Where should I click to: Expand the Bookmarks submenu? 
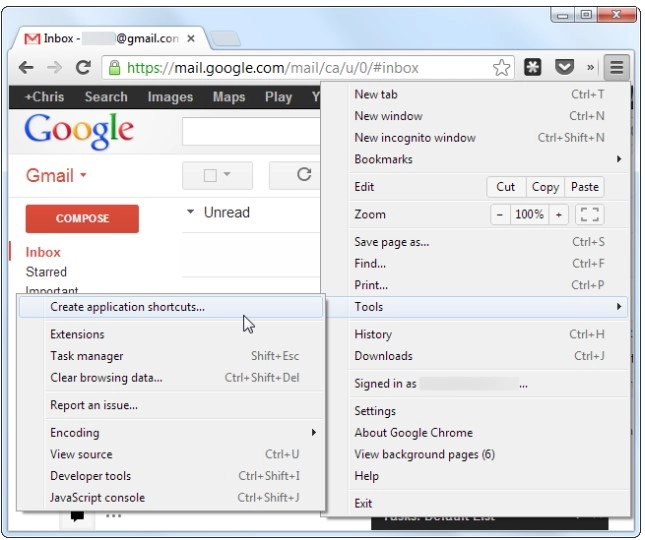click(488, 159)
